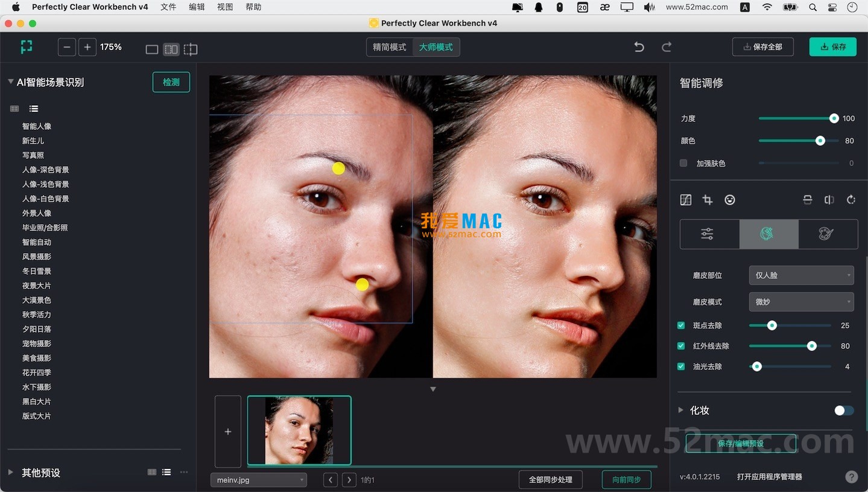Select split compare view icon
Viewport: 868px width, 492px height.
click(191, 50)
